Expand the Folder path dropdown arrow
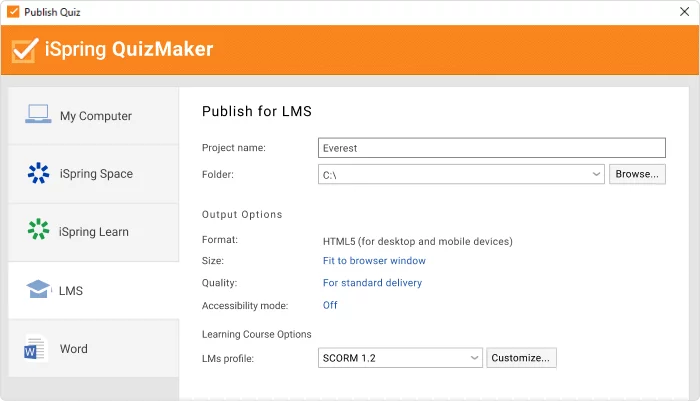This screenshot has height=401, width=700. pos(596,174)
